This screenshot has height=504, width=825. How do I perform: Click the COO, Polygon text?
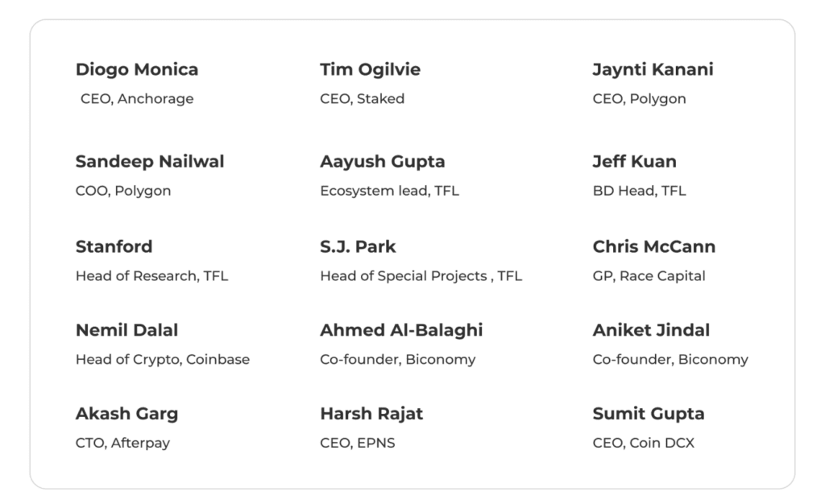[123, 191]
